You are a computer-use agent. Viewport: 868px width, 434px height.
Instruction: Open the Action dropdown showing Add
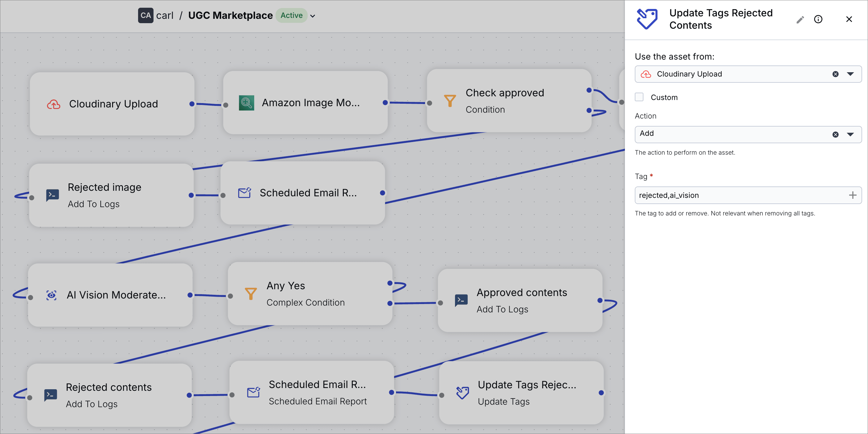point(851,134)
